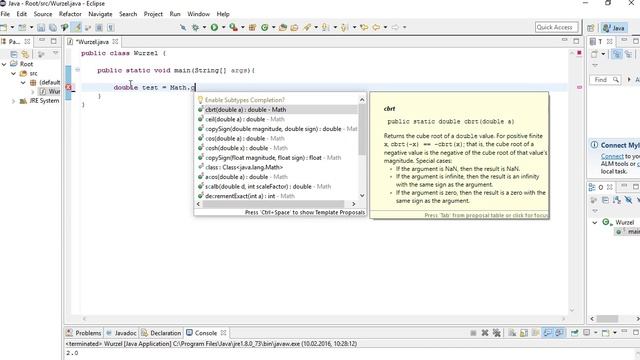Click the Save disk icon

click(x=41, y=28)
